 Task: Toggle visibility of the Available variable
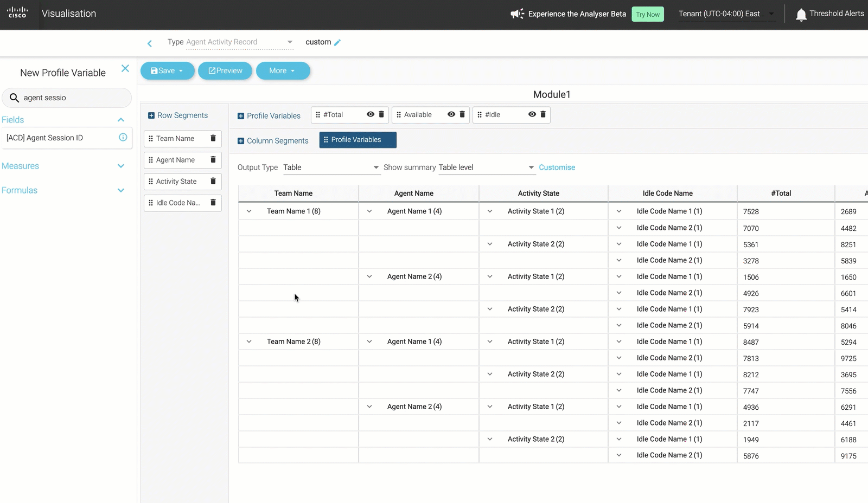point(451,114)
